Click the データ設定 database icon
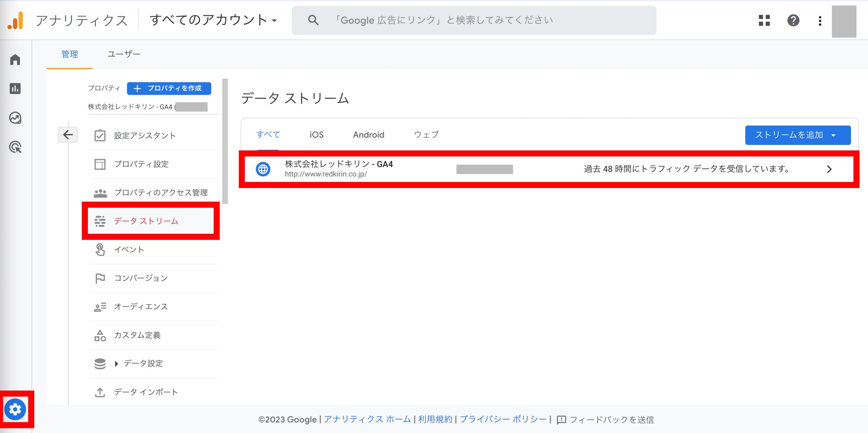This screenshot has width=868, height=433. click(100, 364)
